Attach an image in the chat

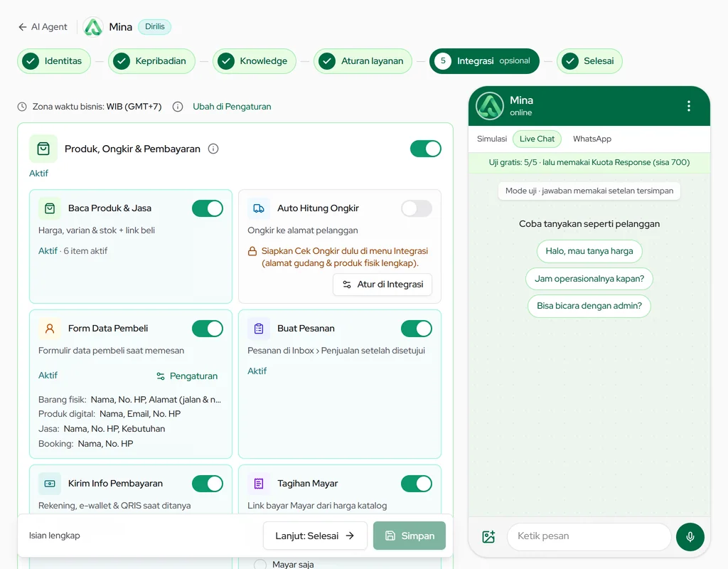488,536
